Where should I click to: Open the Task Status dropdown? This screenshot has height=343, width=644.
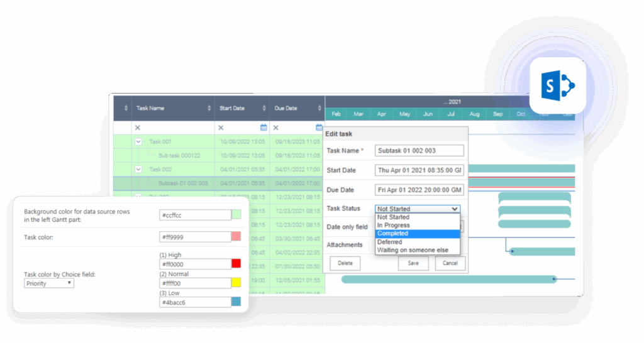coord(418,209)
